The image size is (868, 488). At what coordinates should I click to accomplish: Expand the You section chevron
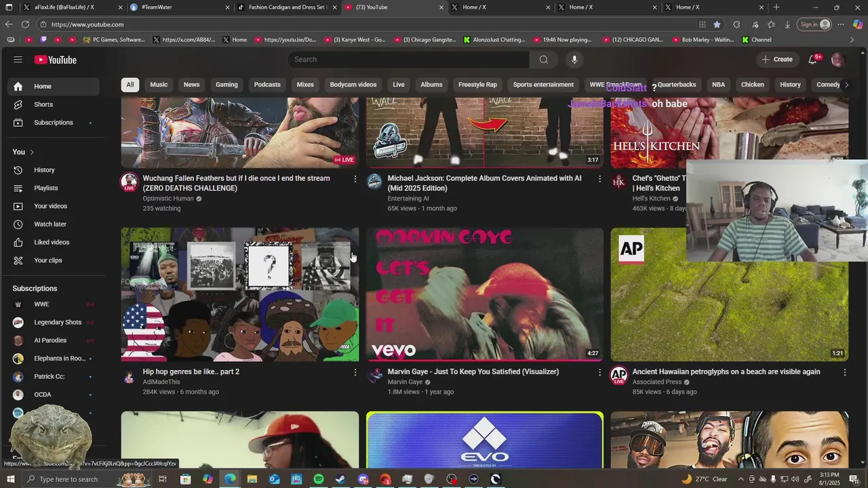coord(32,152)
